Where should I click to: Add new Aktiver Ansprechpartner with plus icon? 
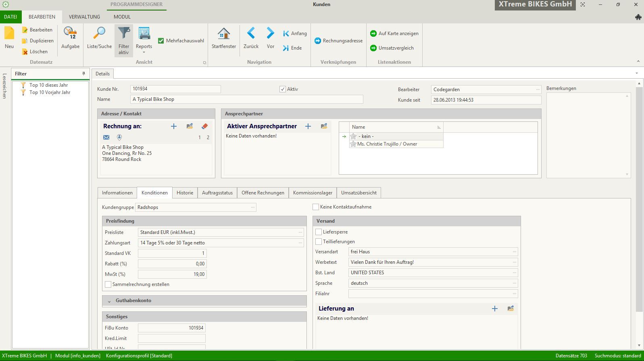click(308, 126)
